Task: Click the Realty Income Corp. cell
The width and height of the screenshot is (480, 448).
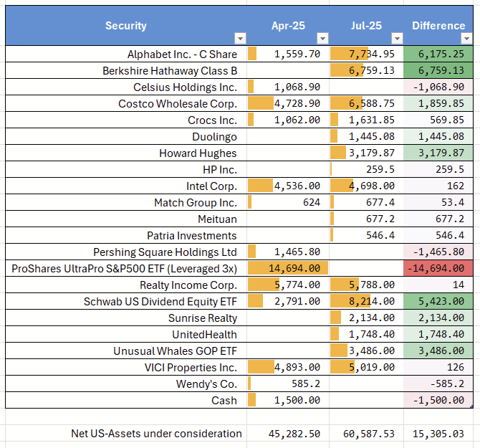Action: pyautogui.click(x=126, y=285)
